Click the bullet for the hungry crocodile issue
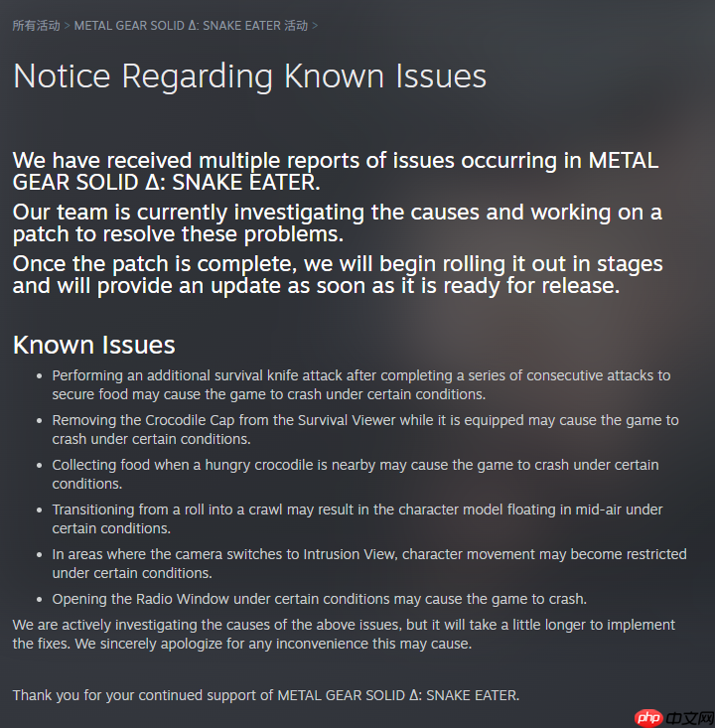Screen dimensions: 715x728 tap(40, 465)
